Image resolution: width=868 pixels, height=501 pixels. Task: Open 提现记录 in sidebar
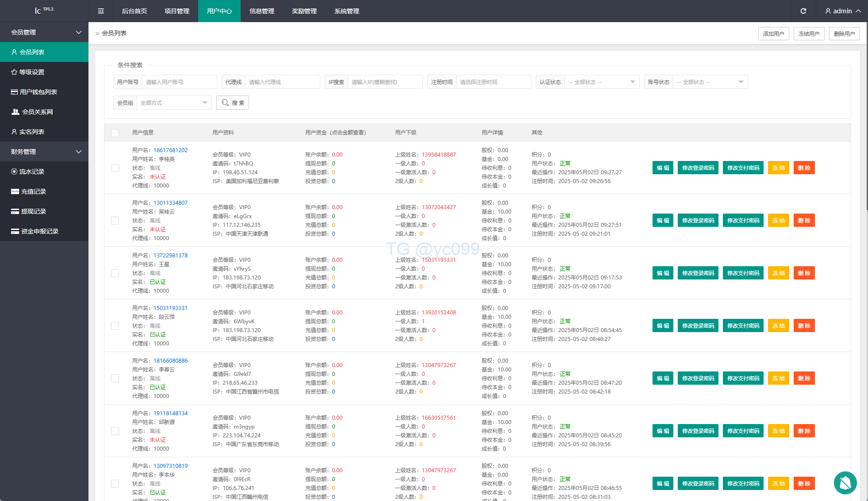(x=33, y=211)
